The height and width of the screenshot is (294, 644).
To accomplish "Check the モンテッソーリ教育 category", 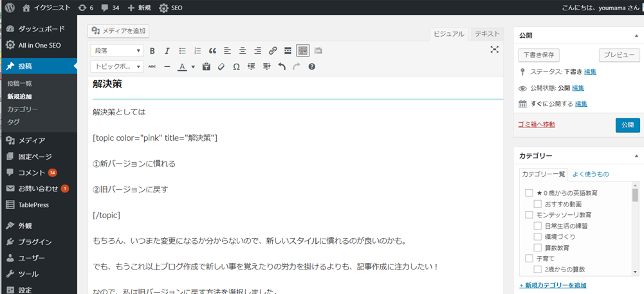I will tap(529, 215).
